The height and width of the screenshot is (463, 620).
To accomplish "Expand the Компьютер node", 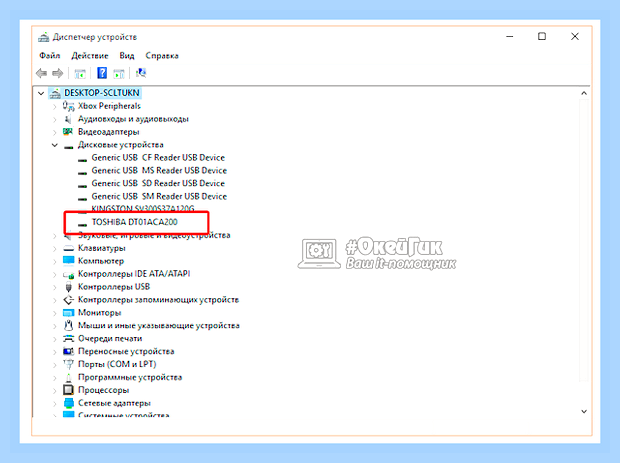I will tap(55, 261).
